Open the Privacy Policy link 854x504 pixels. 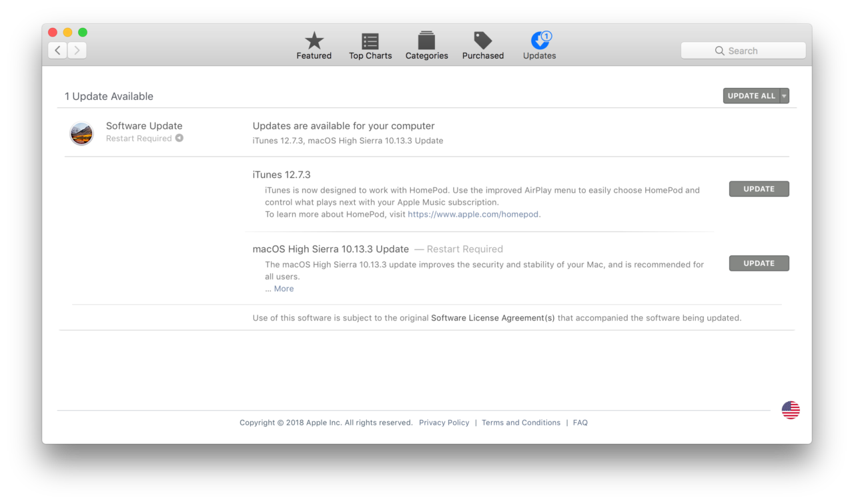tap(444, 422)
